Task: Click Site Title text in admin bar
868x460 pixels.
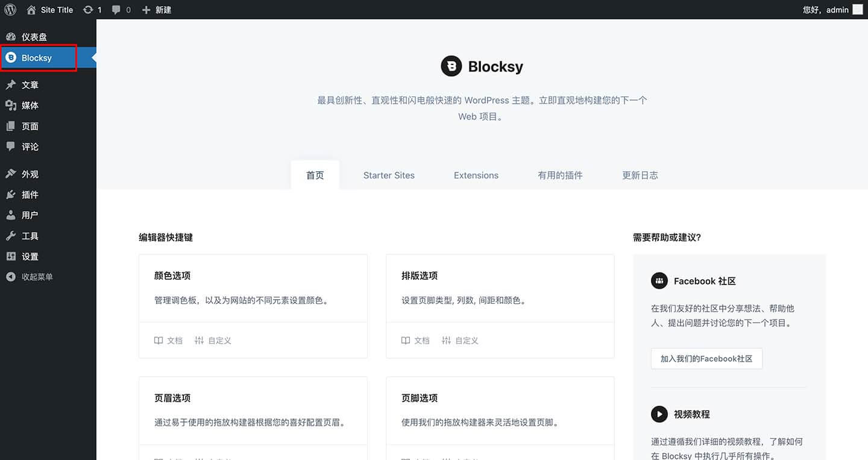Action: click(x=57, y=10)
